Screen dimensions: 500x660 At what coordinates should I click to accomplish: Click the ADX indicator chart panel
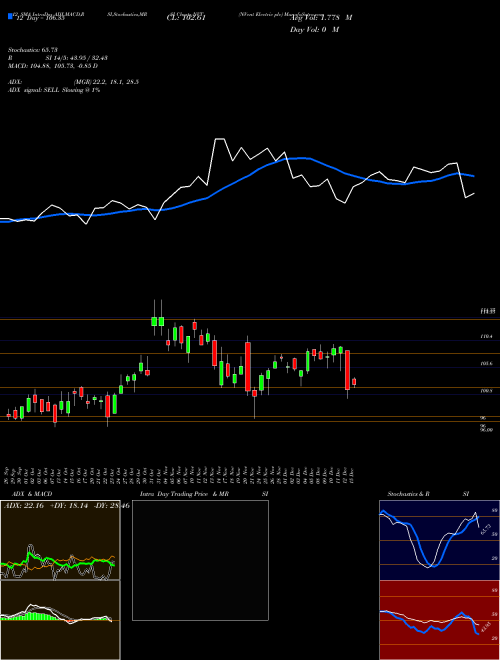pos(60,540)
